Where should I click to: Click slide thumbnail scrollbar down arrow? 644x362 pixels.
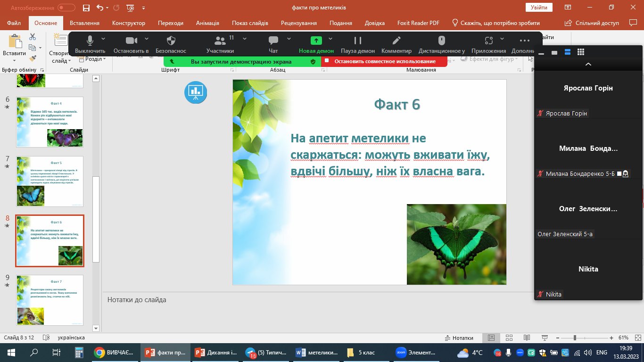click(96, 328)
